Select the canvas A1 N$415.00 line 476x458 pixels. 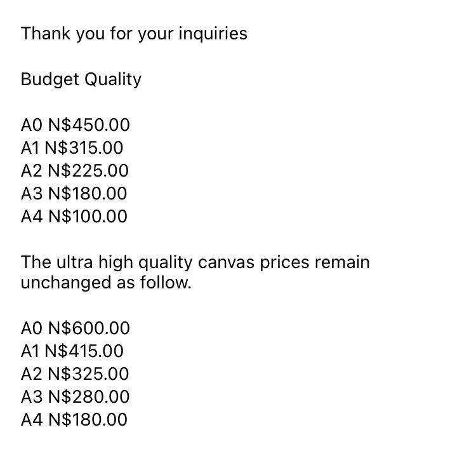click(72, 351)
